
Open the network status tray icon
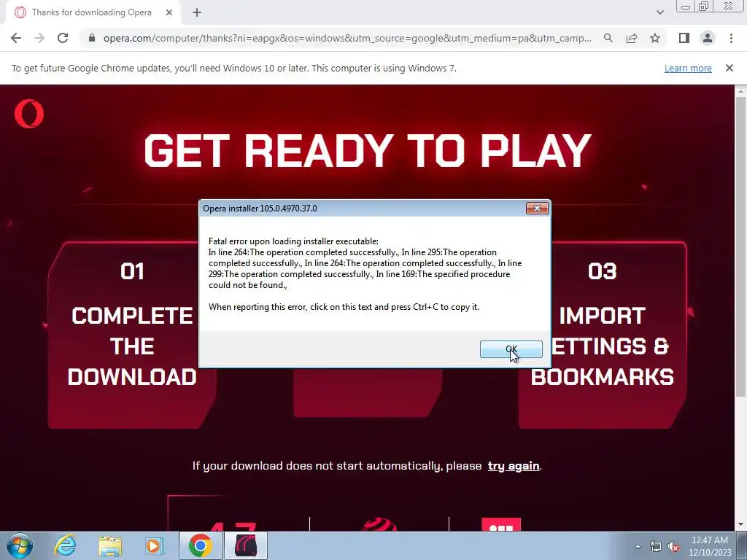656,546
